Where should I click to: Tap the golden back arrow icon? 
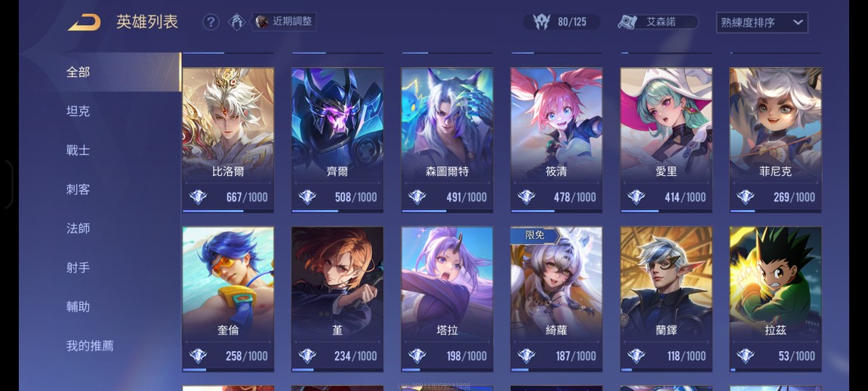[84, 22]
